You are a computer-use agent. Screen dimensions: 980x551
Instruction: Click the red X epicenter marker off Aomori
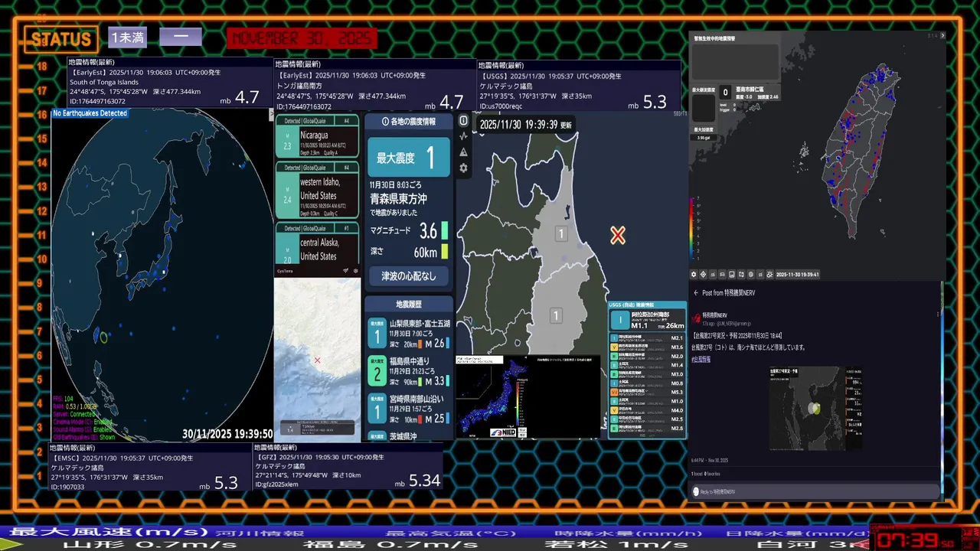[618, 236]
